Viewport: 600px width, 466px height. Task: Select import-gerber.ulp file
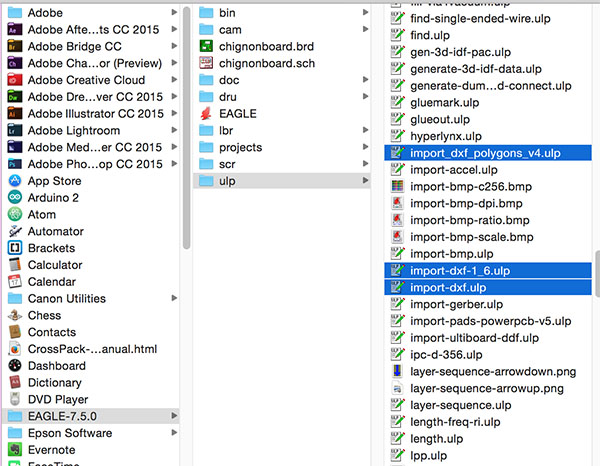[x=488, y=304]
